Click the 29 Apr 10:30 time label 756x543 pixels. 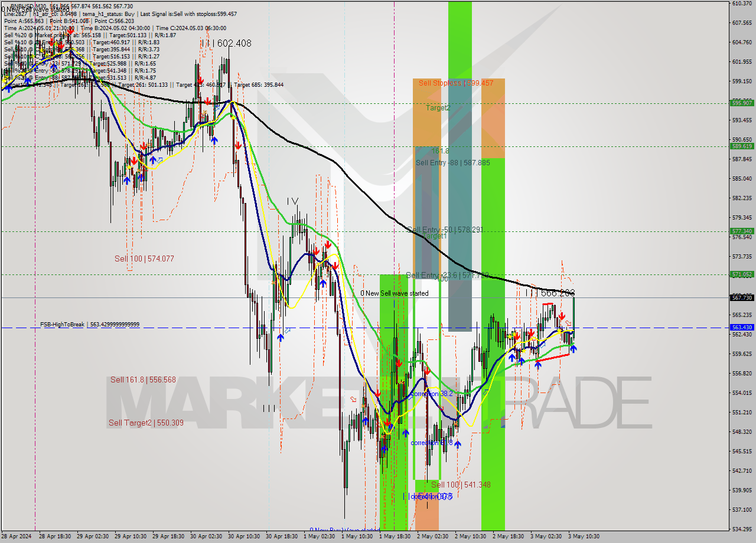point(131,537)
